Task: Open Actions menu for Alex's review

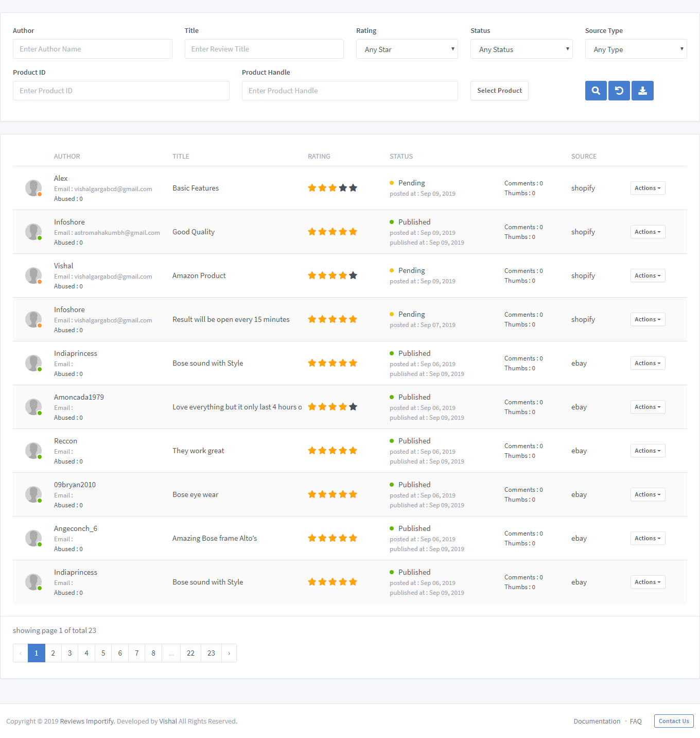Action: coord(647,188)
